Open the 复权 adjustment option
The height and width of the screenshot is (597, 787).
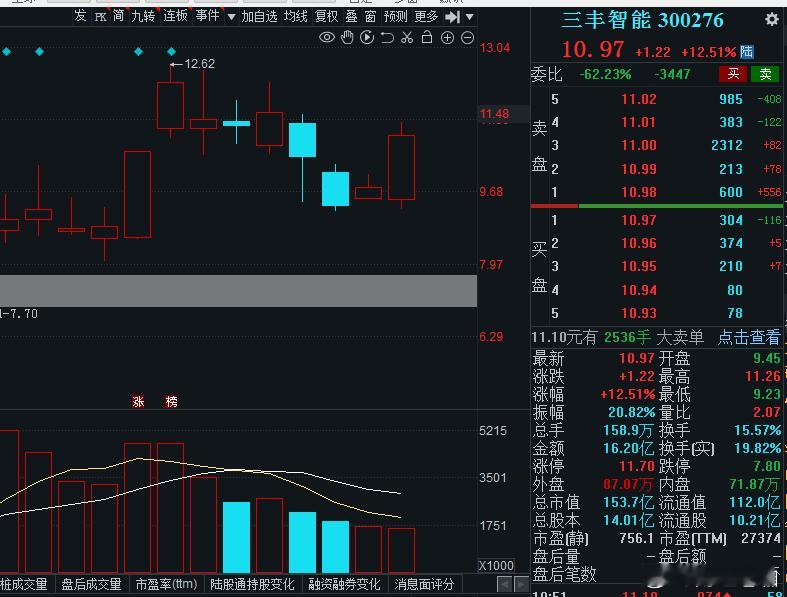327,17
